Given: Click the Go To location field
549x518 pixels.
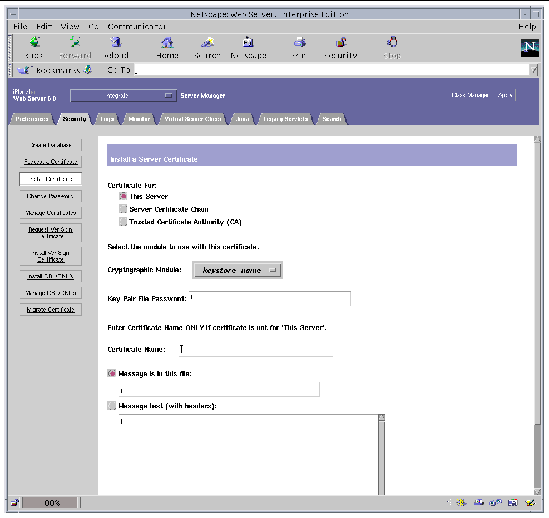Looking at the screenshot, I should 332,70.
